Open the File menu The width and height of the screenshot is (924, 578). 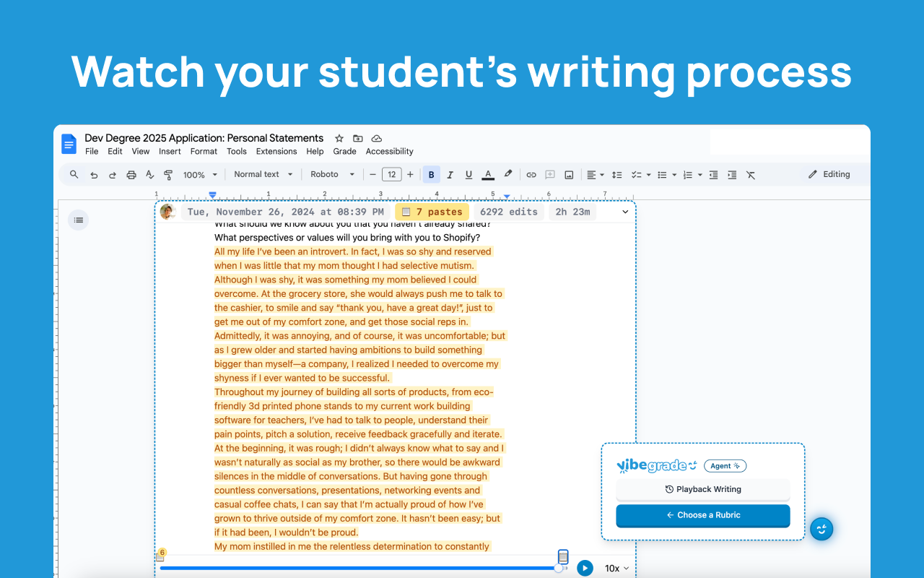(92, 152)
